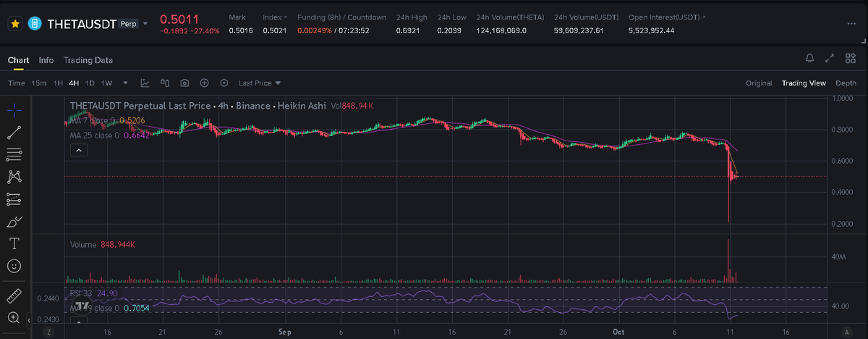Expand the more timeframes dropdown arrow
The height and width of the screenshot is (339, 868).
click(x=126, y=83)
